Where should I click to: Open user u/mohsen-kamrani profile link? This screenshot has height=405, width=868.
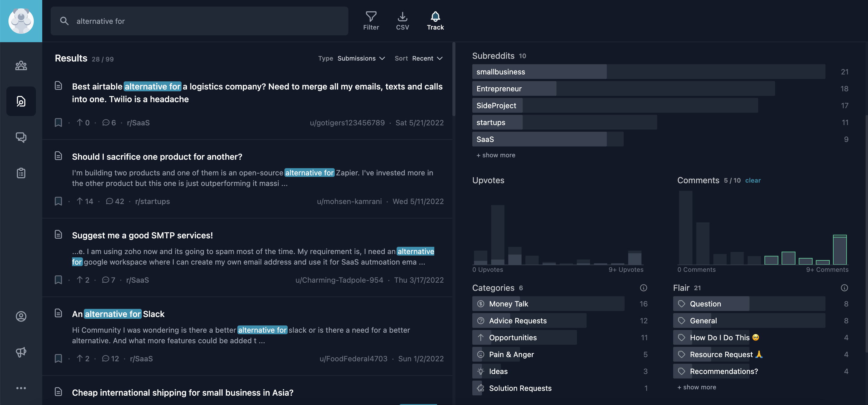point(349,201)
